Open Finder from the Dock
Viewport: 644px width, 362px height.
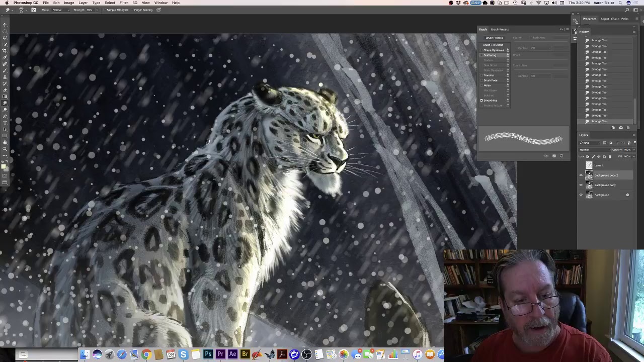[85, 355]
